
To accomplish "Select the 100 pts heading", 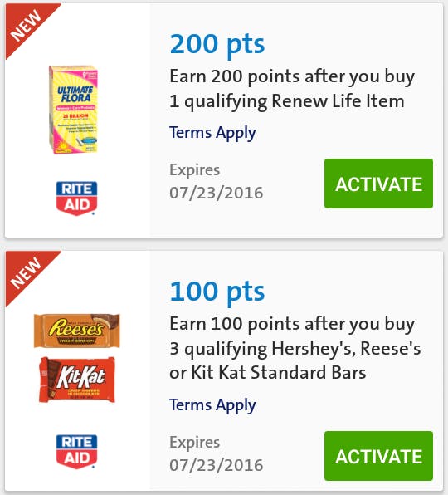I will click(x=217, y=292).
